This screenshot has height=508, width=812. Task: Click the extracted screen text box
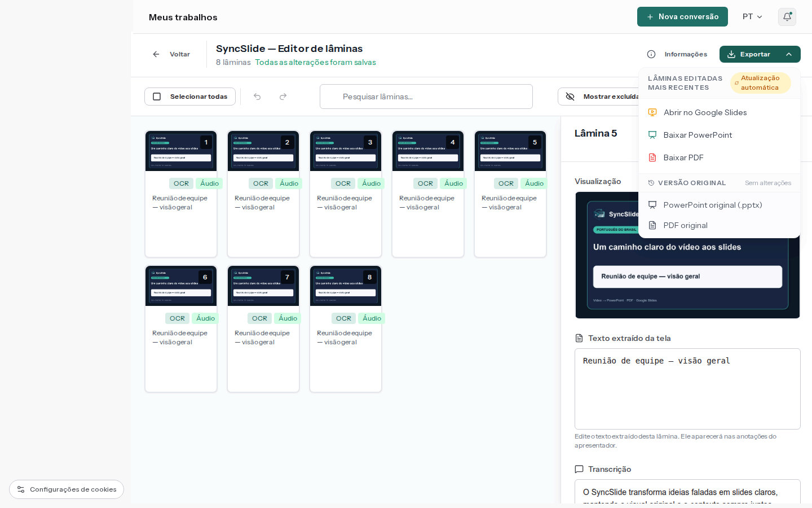click(687, 389)
